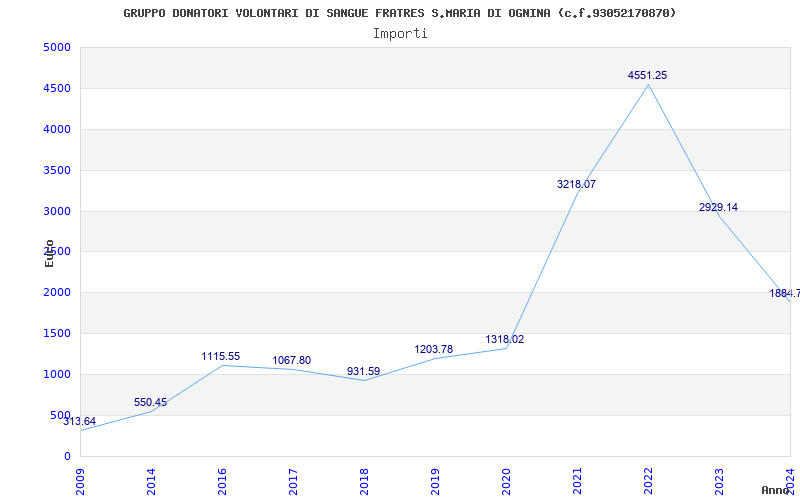Click y-axis tick label 0
Viewport: 800px width, 500px height.
[67, 456]
